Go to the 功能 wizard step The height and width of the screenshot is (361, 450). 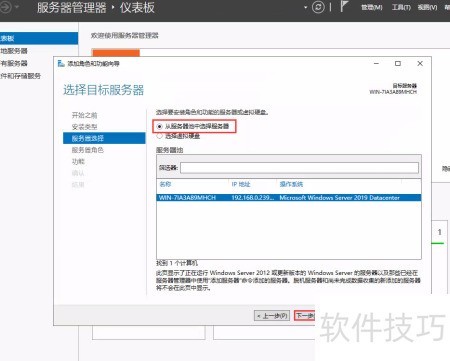78,161
